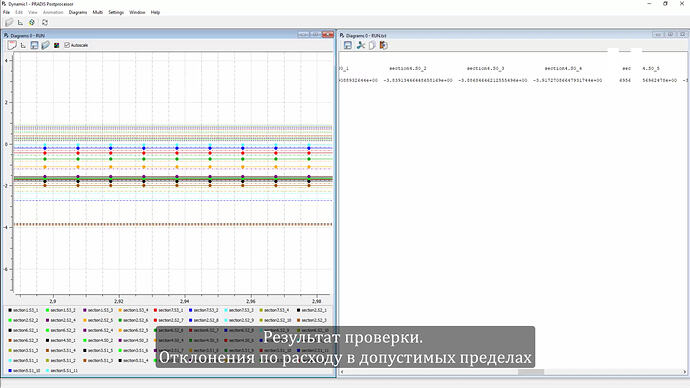Click the notepad icon in Diagrams RUN toolbar
Screen dimensions: 690x388
pyautogui.click(x=12, y=45)
